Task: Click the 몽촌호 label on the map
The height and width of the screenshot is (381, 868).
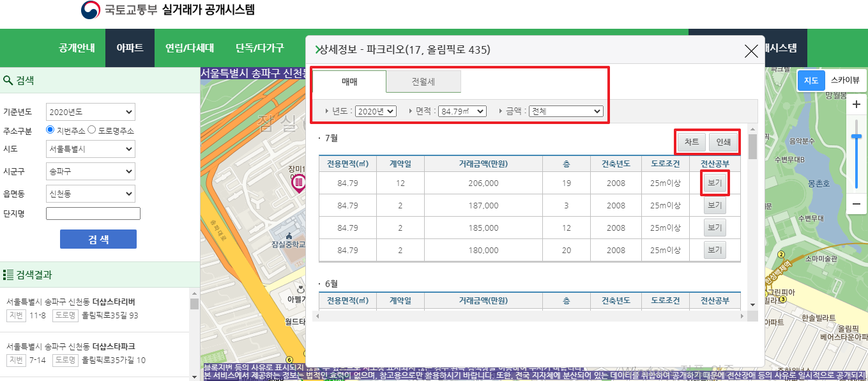Action: tap(818, 183)
